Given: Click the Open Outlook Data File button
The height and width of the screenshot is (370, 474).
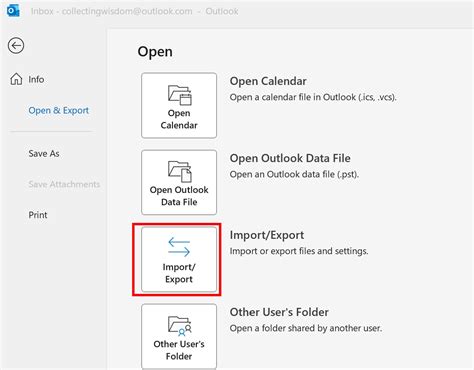Looking at the screenshot, I should 179,182.
